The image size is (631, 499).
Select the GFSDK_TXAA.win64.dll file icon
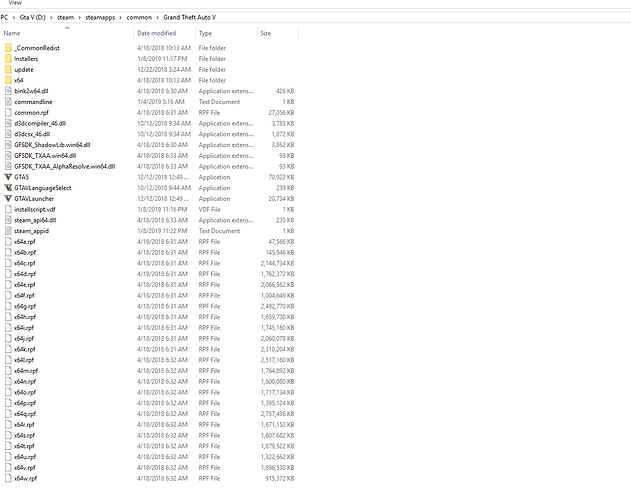coord(8,156)
